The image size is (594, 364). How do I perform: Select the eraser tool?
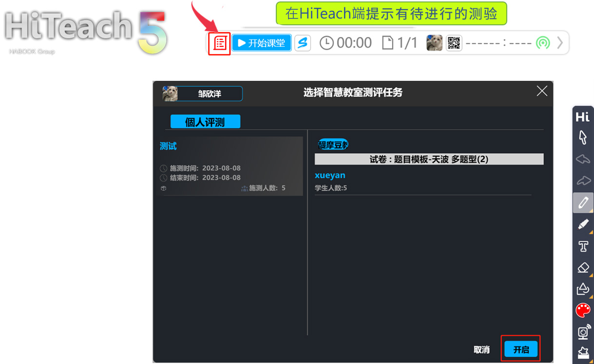pos(583,268)
